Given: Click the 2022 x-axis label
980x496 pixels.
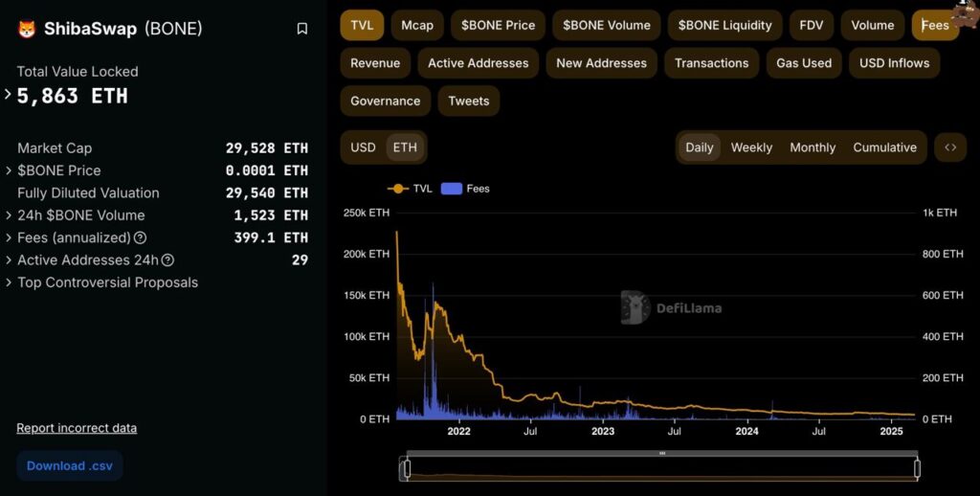Looking at the screenshot, I should (458, 432).
